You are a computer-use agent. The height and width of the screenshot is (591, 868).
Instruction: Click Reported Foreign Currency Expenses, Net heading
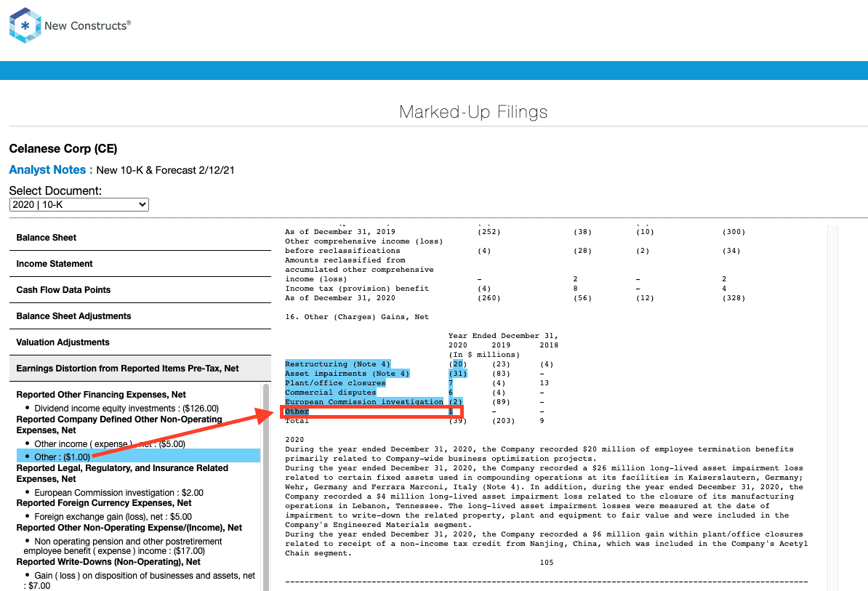coord(103,503)
